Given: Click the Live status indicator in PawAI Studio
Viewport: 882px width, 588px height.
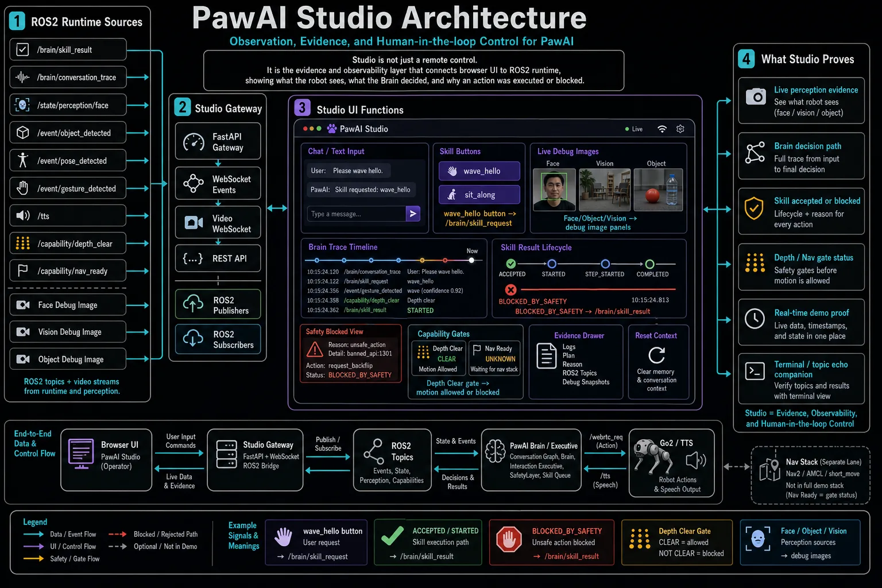Looking at the screenshot, I should [634, 129].
